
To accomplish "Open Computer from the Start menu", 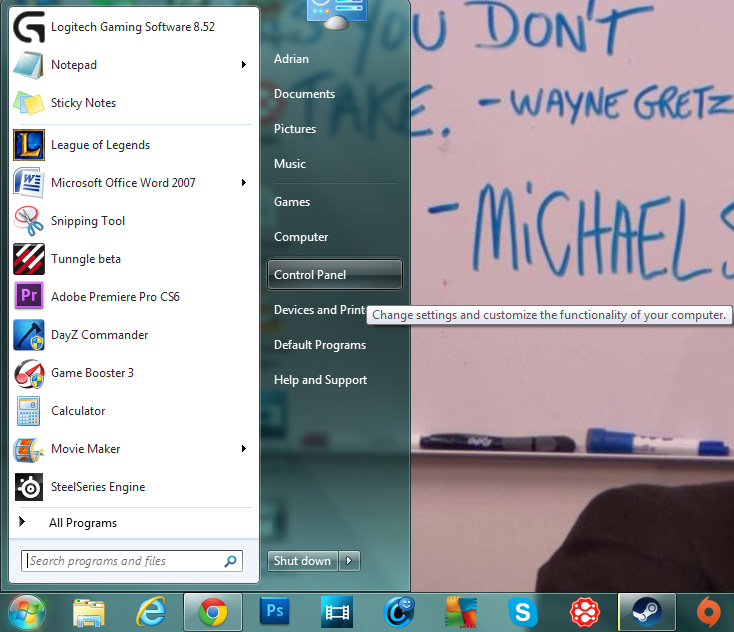I will click(x=301, y=237).
